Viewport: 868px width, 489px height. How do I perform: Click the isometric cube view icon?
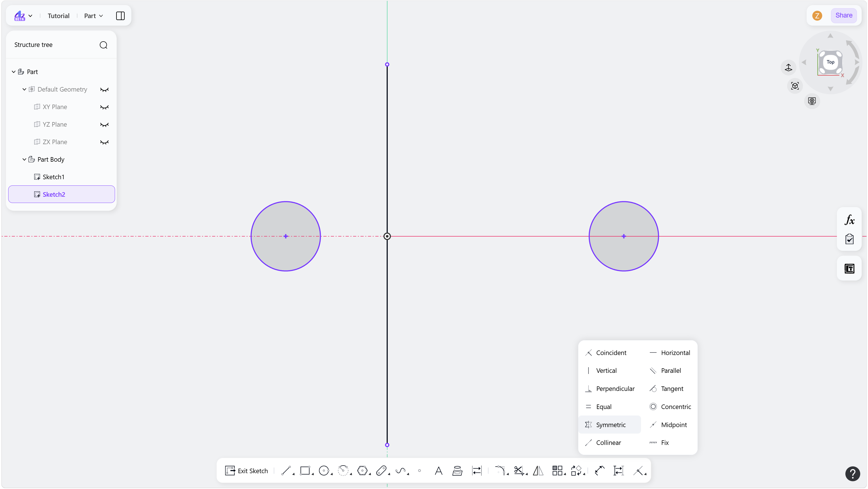click(x=795, y=86)
